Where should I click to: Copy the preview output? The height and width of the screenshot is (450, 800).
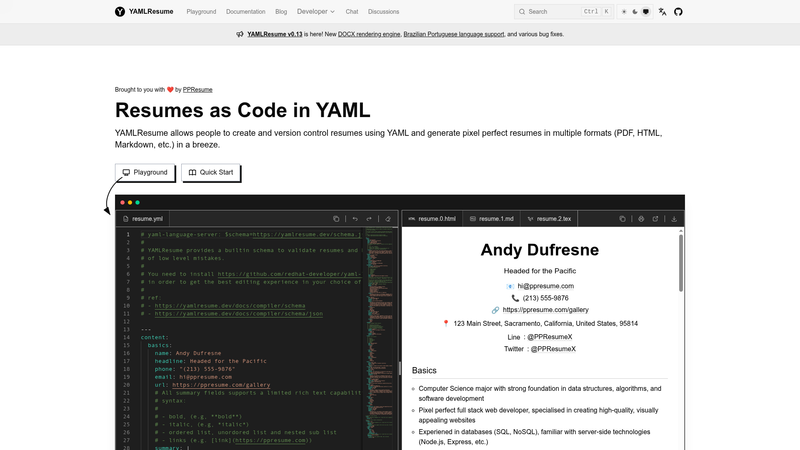pyautogui.click(x=622, y=219)
